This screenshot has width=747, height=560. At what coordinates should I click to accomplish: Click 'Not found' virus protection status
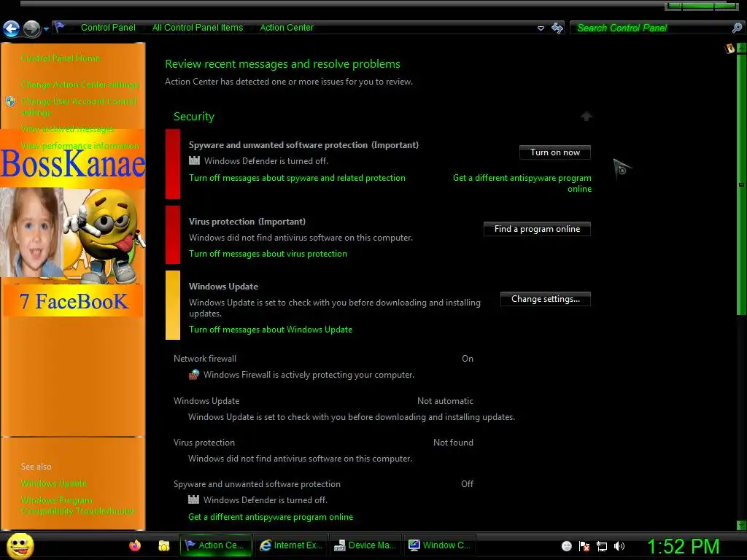point(453,443)
